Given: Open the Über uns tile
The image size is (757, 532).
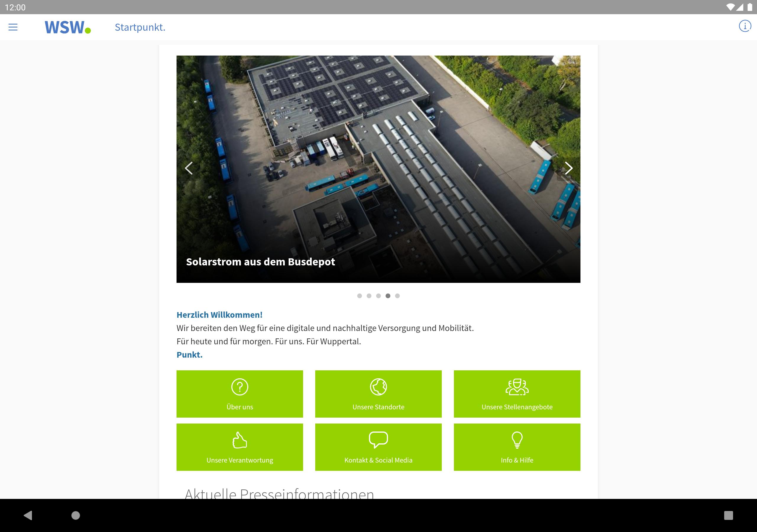Looking at the screenshot, I should point(240,394).
